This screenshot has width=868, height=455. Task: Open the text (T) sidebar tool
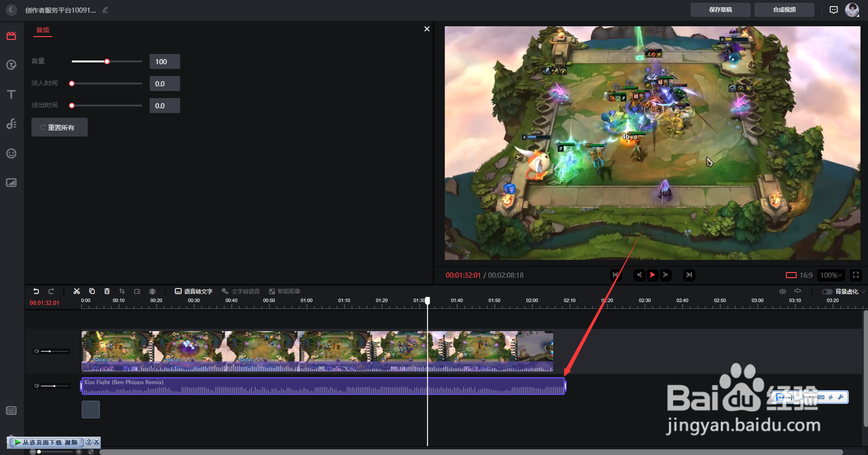11,94
